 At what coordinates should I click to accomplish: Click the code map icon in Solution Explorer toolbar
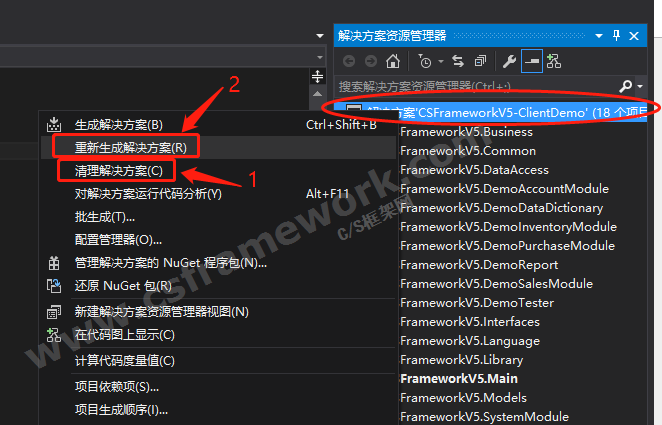(553, 61)
